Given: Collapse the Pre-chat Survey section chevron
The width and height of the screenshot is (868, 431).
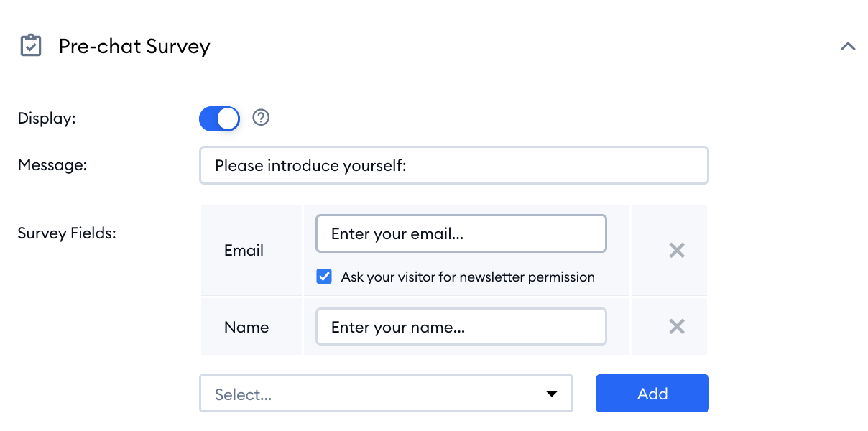Looking at the screenshot, I should point(848,46).
